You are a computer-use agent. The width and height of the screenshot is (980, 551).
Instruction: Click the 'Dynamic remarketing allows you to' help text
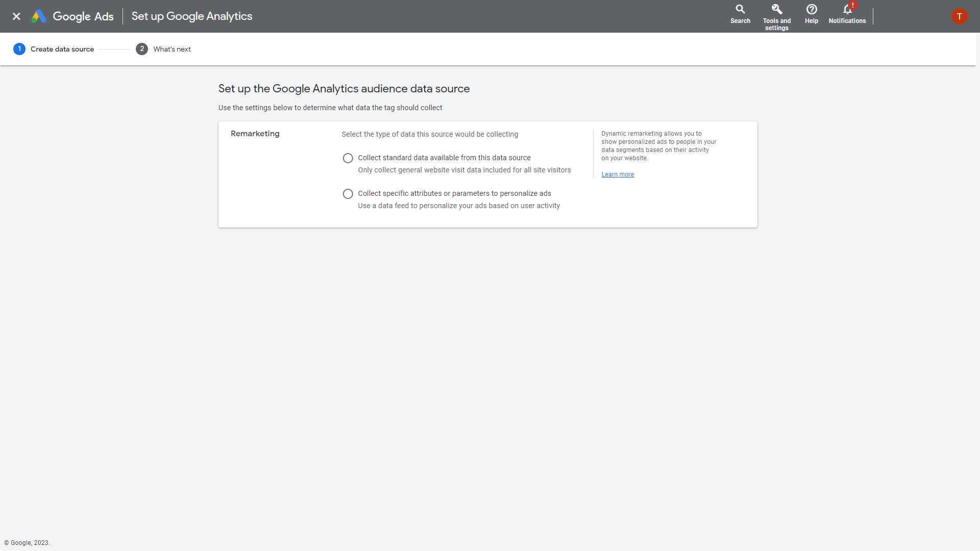coord(659,146)
